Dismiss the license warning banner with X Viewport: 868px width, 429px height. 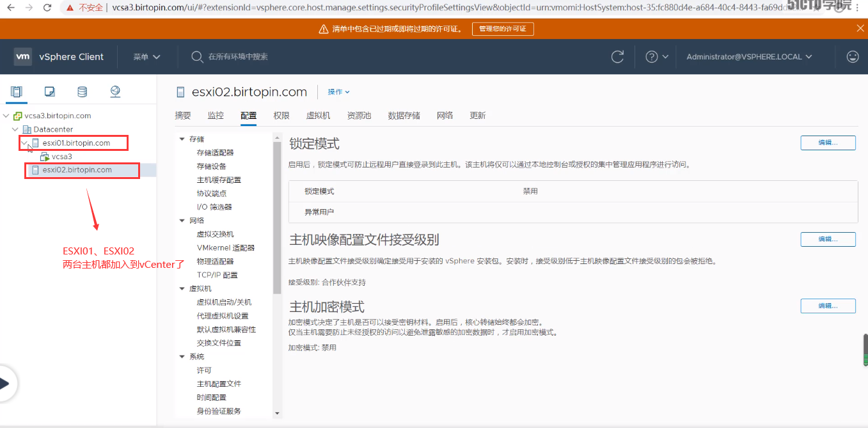pos(860,28)
